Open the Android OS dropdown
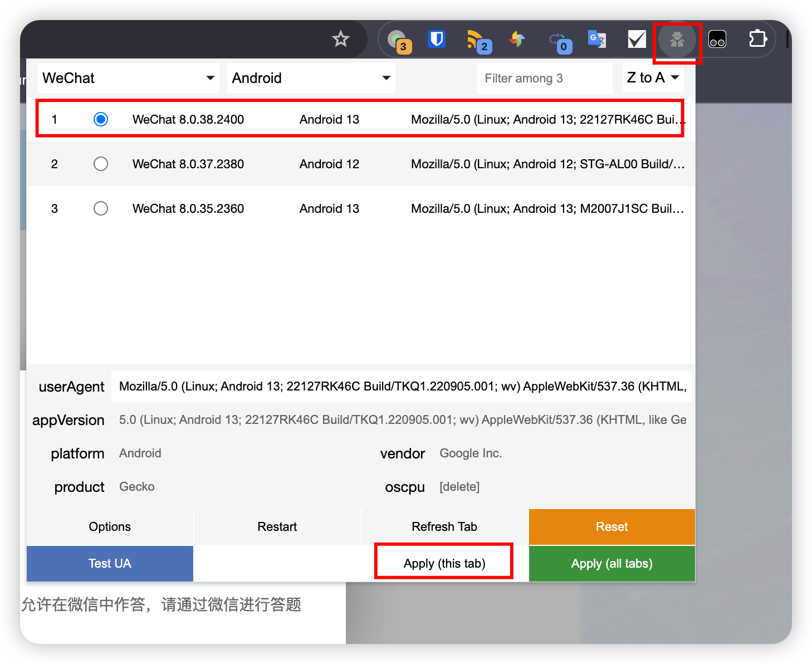Viewport: 812px width, 664px height. coord(311,78)
